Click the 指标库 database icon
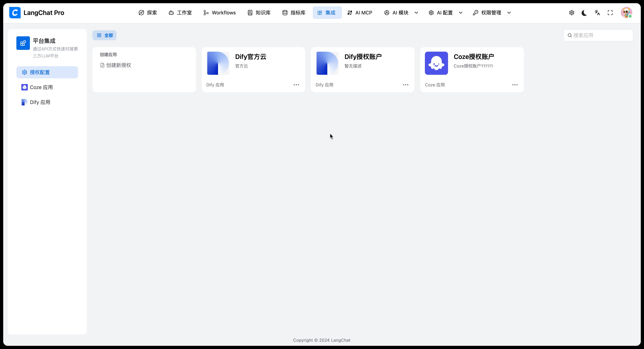 [285, 13]
